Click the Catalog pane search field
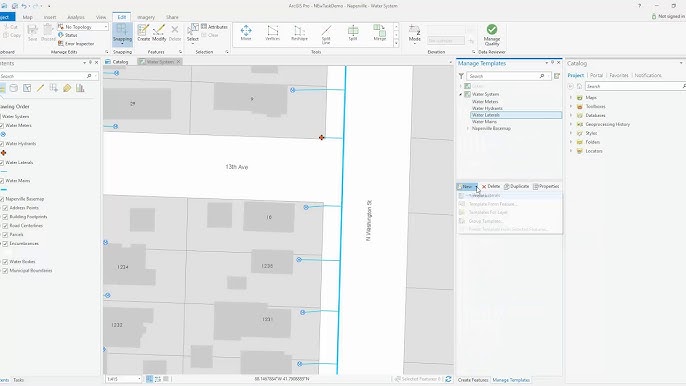The height and width of the screenshot is (386, 686). (635, 86)
